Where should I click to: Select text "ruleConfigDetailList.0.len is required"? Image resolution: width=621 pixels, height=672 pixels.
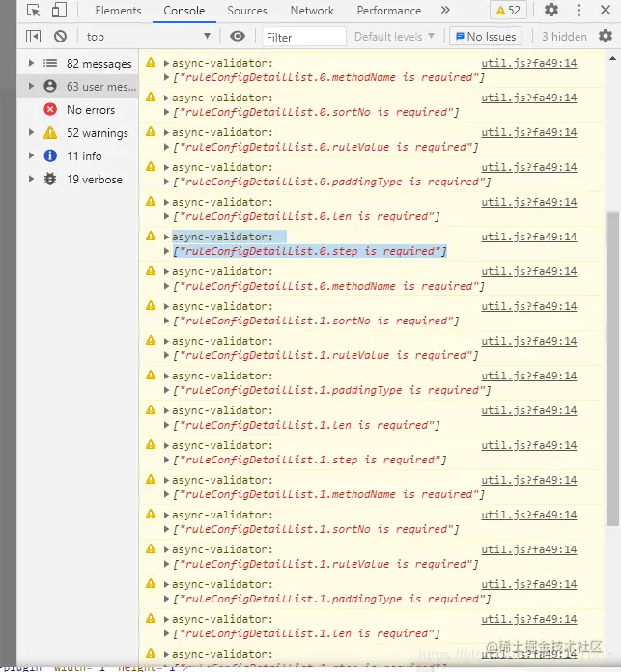pyautogui.click(x=306, y=216)
